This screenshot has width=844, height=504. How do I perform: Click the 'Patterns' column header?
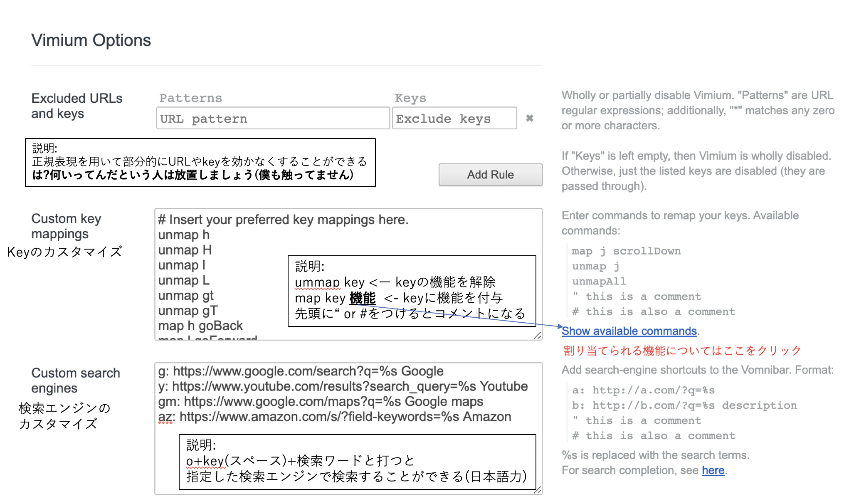190,98
